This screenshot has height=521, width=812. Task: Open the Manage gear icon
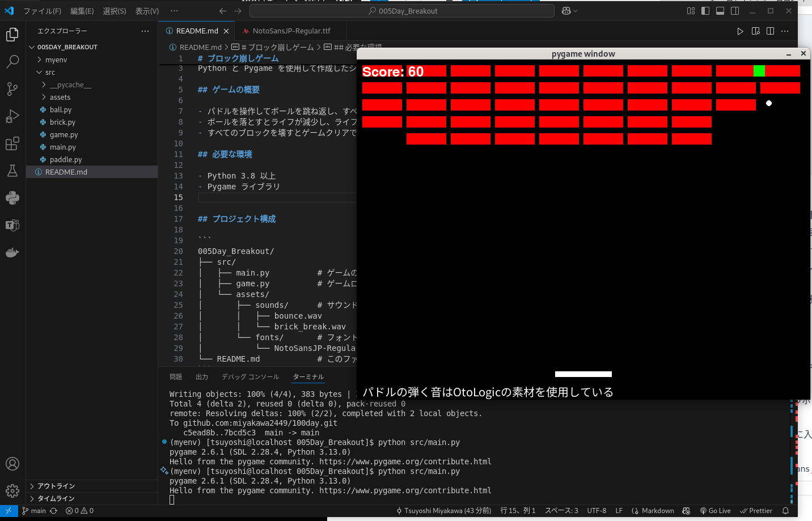pos(12,490)
